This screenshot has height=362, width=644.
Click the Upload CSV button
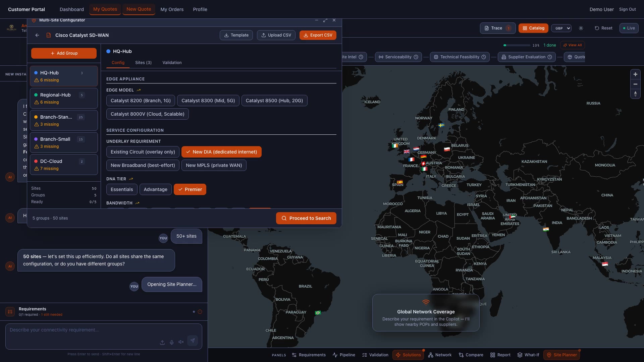(276, 35)
